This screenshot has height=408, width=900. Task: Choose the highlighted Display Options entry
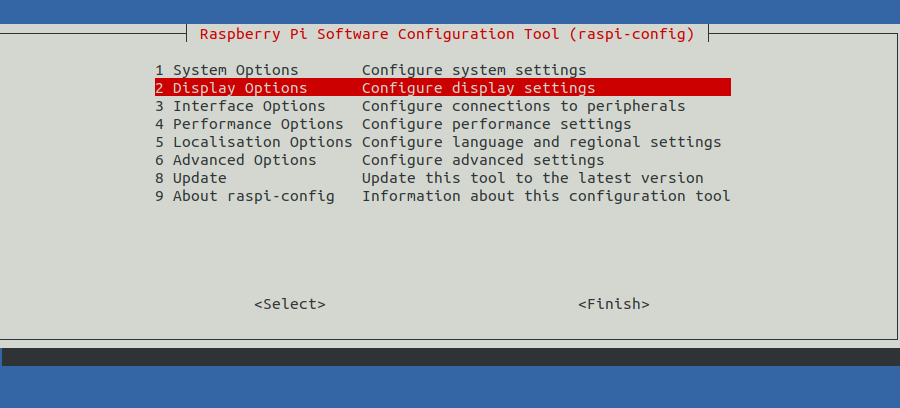pos(443,88)
